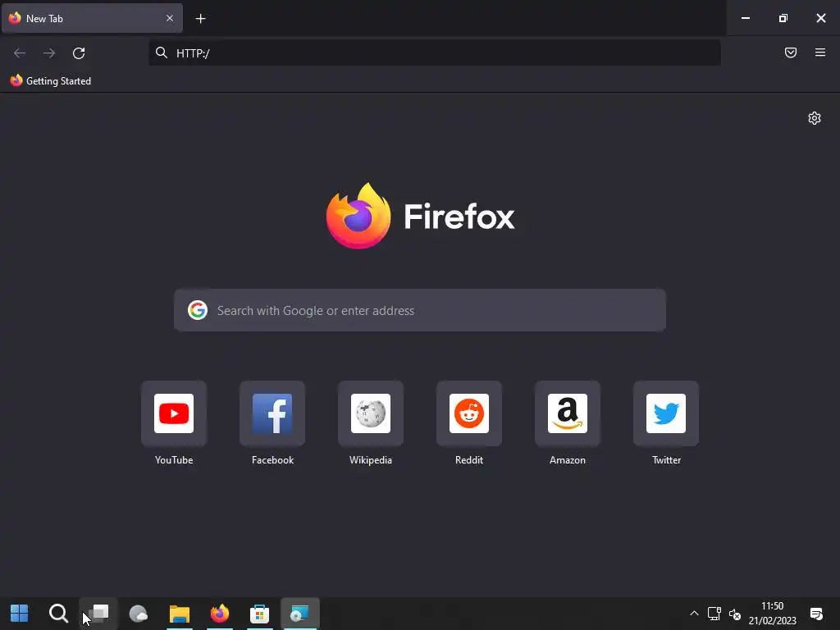Viewport: 840px width, 630px height.
Task: Click the Save to Pocket icon
Action: tap(791, 52)
